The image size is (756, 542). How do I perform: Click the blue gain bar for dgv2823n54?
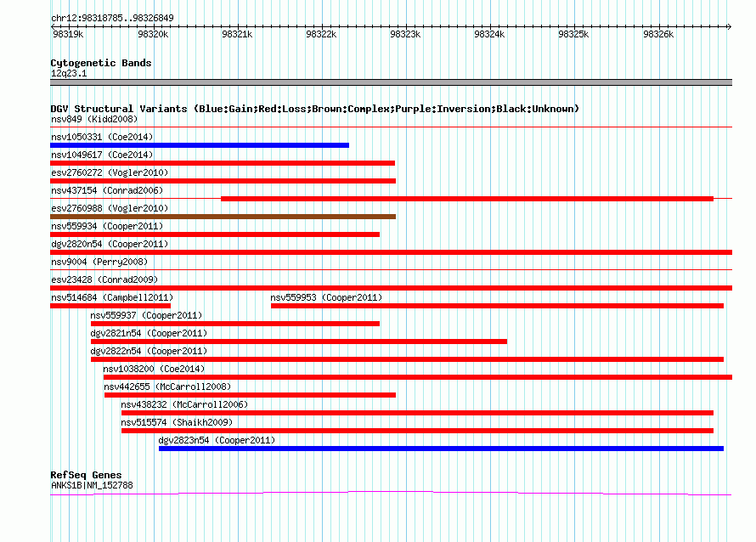pyautogui.click(x=441, y=449)
